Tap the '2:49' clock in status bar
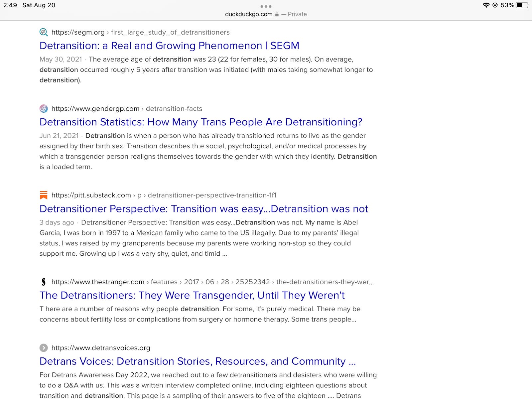532x399 pixels. point(10,5)
